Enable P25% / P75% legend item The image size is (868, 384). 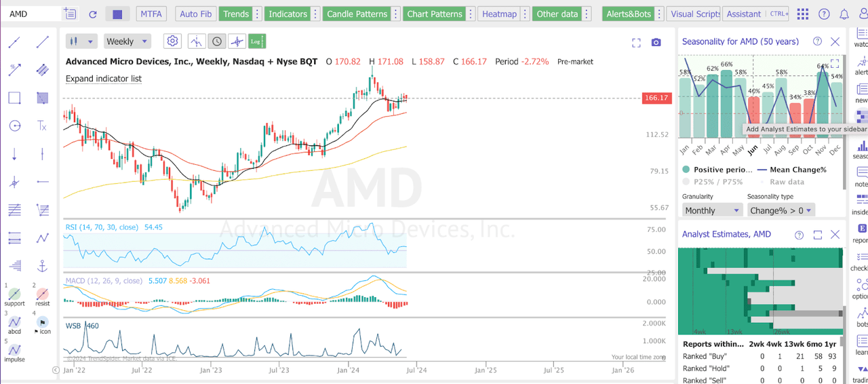point(713,182)
